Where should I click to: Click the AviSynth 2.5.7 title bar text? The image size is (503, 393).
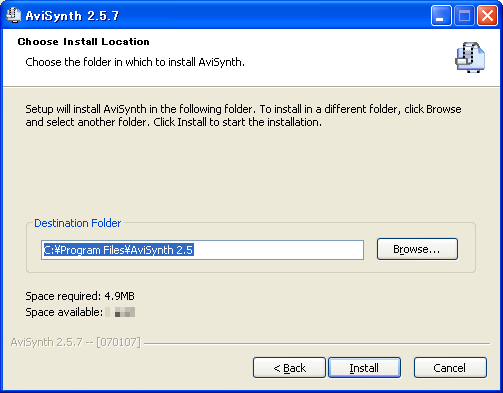72,16
